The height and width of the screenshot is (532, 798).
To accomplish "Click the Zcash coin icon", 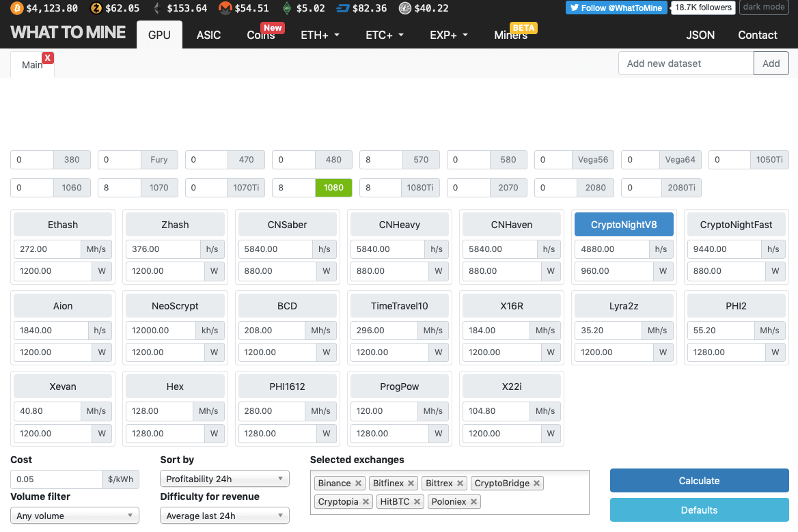I will click(96, 8).
